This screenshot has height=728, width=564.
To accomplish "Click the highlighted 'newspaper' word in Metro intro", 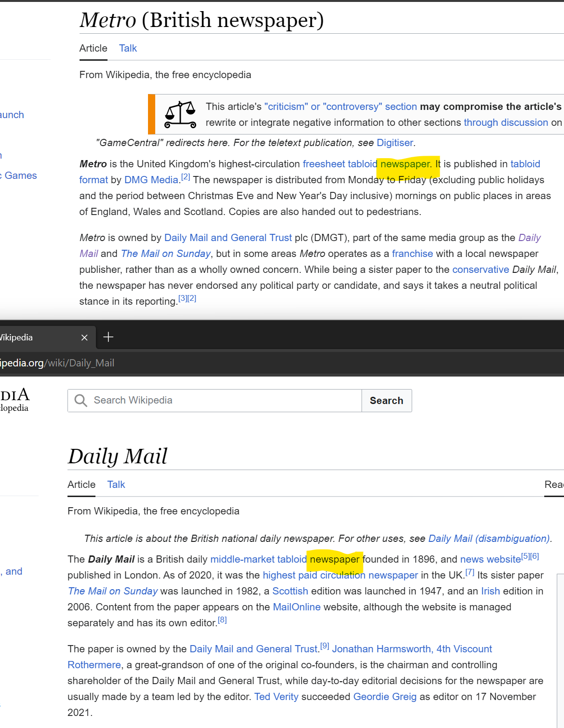I will pyautogui.click(x=405, y=164).
